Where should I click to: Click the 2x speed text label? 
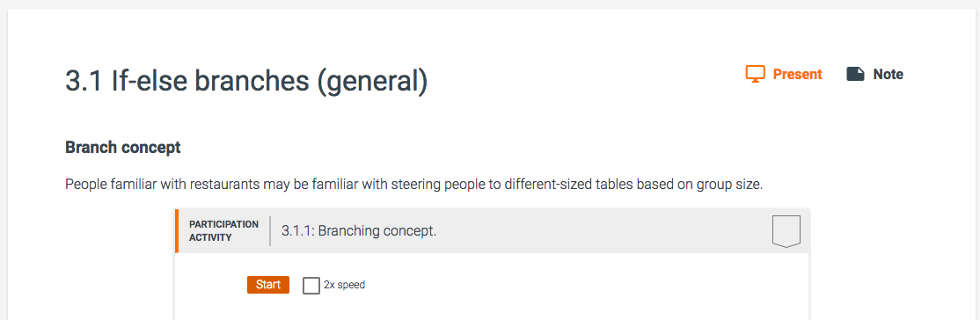coord(344,285)
